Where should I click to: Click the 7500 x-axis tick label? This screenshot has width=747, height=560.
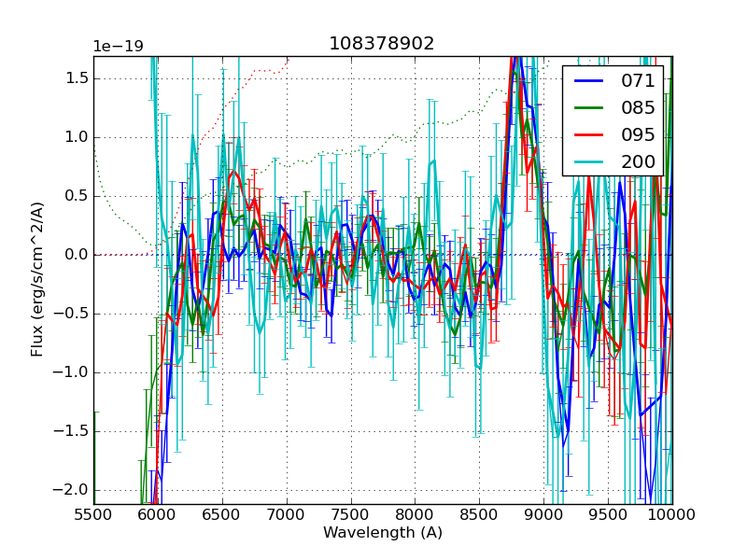[350, 513]
